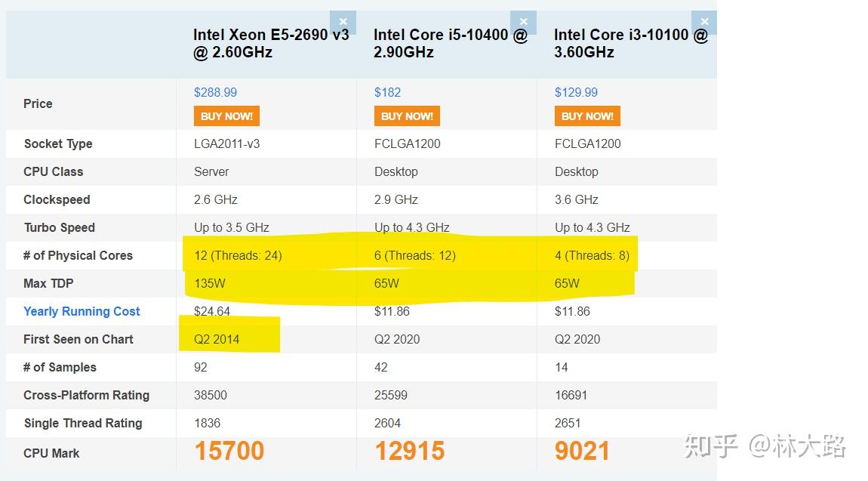This screenshot has height=481, width=868.
Task: Select the 15700 CPU Mark score
Action: [x=229, y=451]
